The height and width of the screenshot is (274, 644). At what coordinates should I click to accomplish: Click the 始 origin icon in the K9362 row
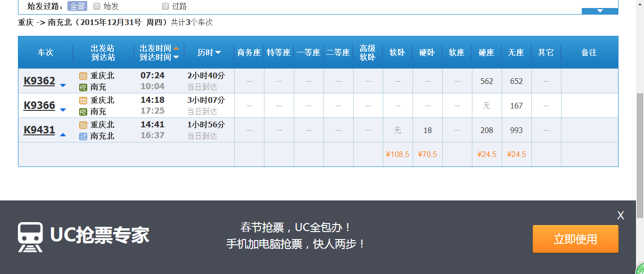click(x=83, y=76)
